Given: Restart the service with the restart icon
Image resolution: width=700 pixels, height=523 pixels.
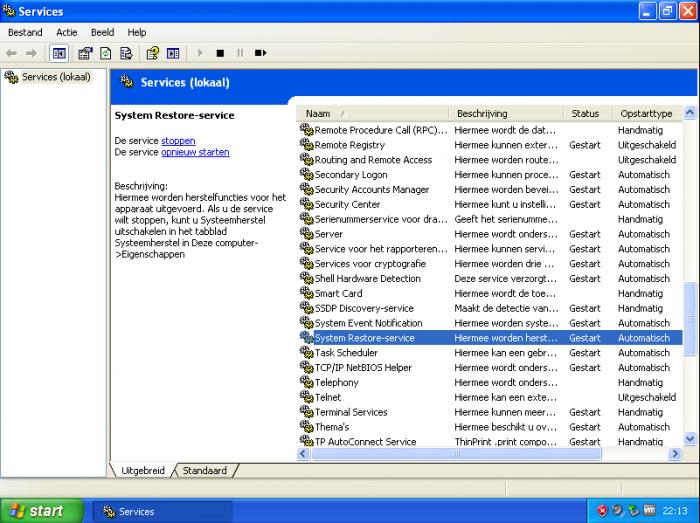Looking at the screenshot, I should 260,53.
